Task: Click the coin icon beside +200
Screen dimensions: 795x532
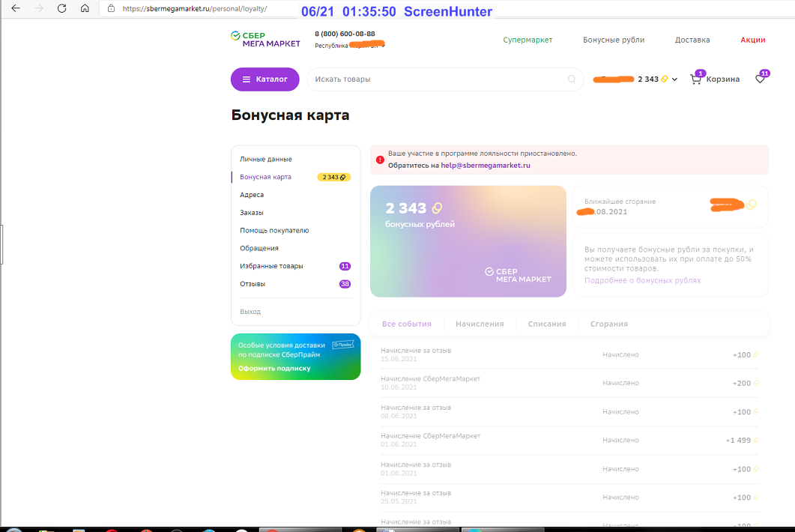Action: point(755,383)
